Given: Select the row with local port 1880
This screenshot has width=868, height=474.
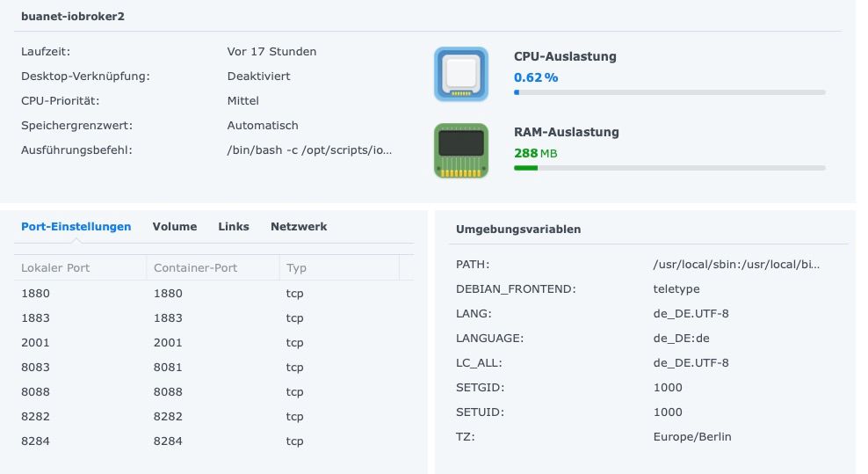Looking at the screenshot, I should pyautogui.click(x=213, y=293).
